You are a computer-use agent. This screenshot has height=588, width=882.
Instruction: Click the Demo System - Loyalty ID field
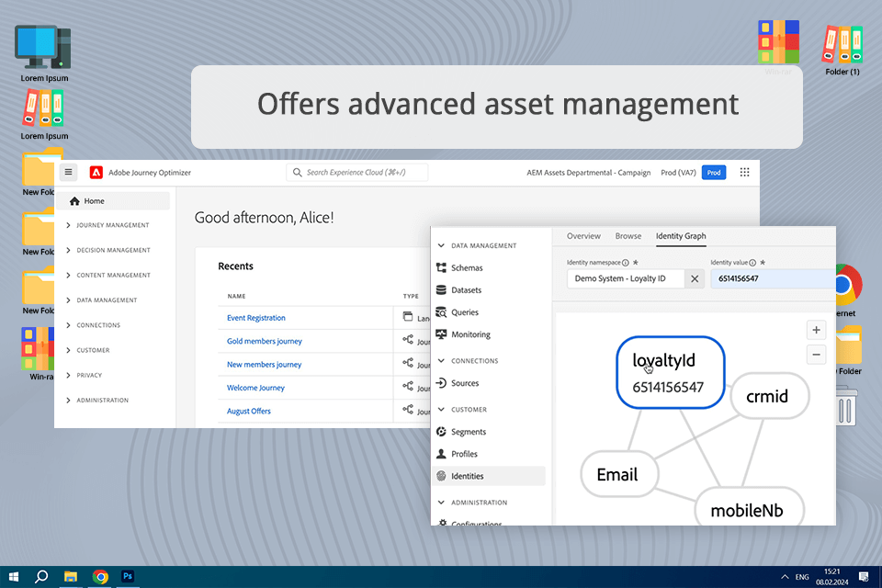click(626, 278)
